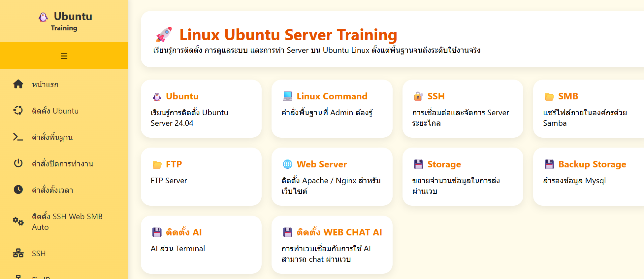Open the SSH card title

436,96
